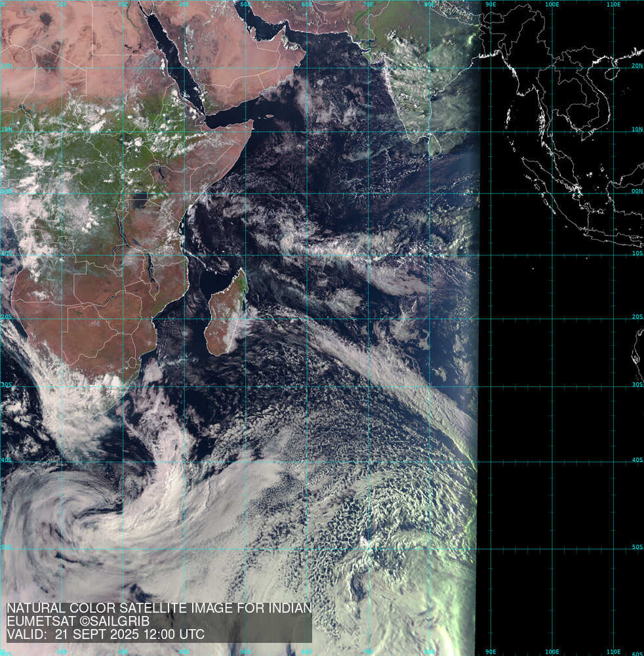Select the 30S latitude label on the right edge

(637, 384)
